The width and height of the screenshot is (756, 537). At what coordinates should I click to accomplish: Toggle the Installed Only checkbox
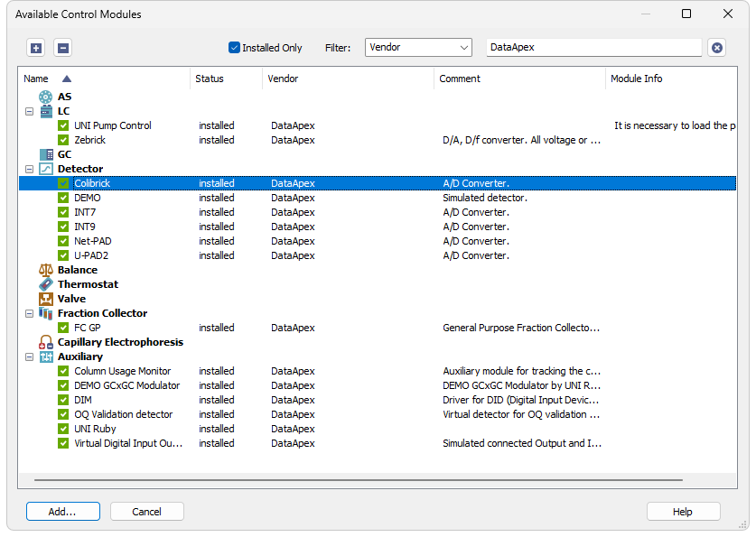tap(234, 48)
